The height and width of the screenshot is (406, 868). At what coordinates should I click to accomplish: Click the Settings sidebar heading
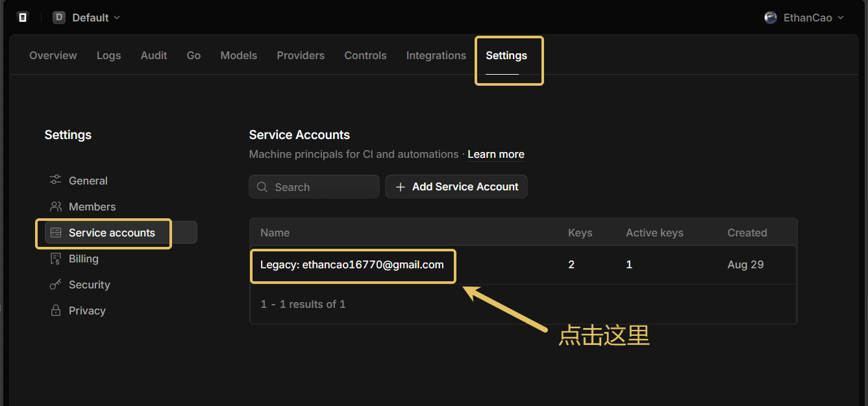point(68,135)
